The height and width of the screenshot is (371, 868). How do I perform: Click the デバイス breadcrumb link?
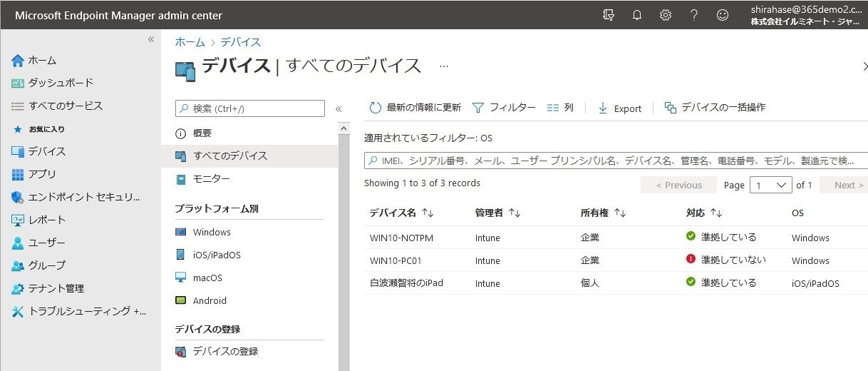coord(241,42)
